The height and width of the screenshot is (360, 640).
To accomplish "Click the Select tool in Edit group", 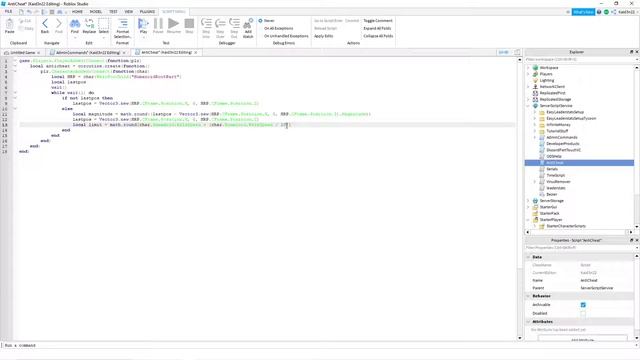I will coord(104,25).
